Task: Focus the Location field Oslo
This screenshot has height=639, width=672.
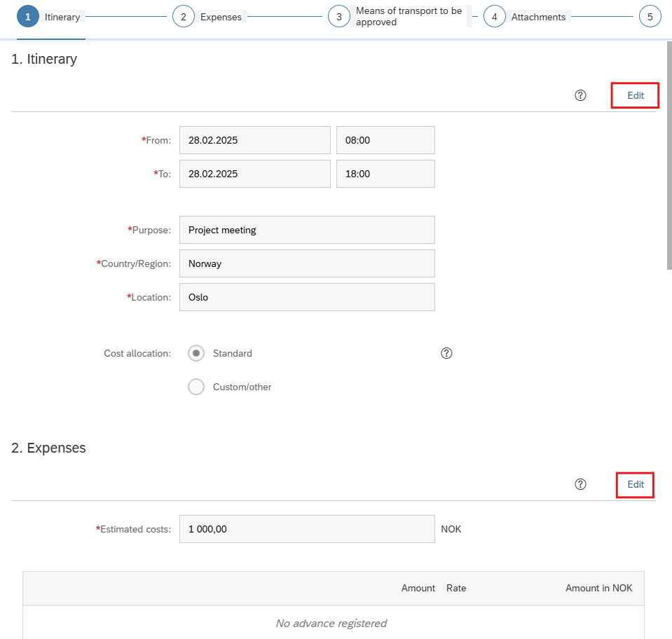Action: (x=308, y=297)
